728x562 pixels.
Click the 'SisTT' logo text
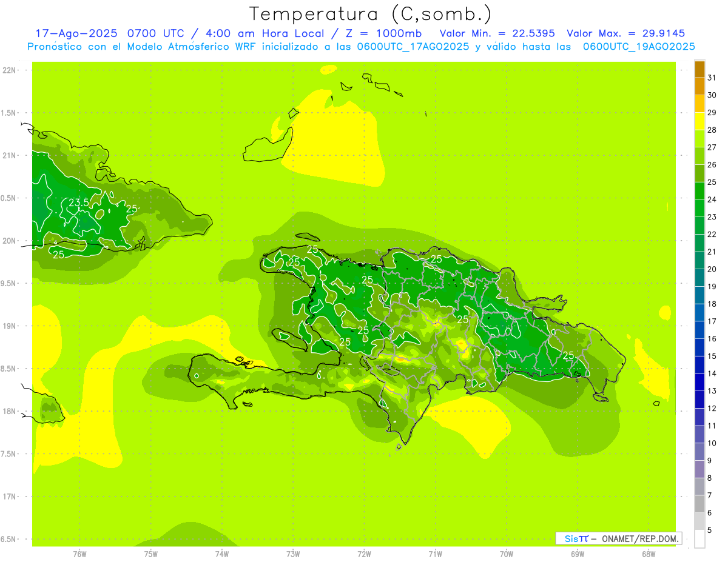click(x=576, y=538)
